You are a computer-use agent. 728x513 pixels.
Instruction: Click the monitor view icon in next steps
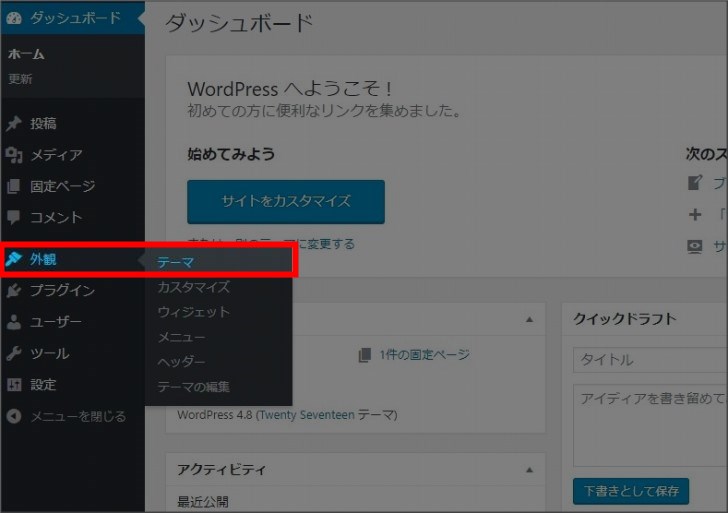(x=695, y=246)
